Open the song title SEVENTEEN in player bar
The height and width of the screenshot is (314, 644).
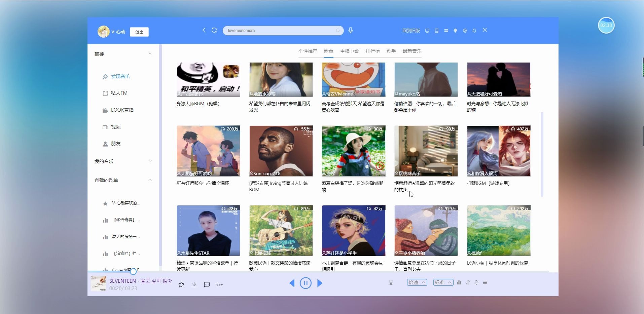(140, 281)
